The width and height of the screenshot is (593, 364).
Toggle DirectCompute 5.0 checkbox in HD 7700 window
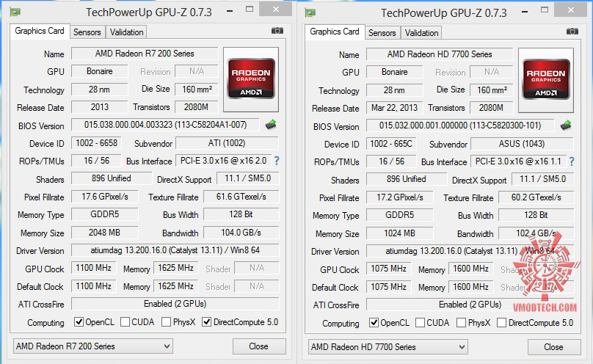pos(501,323)
